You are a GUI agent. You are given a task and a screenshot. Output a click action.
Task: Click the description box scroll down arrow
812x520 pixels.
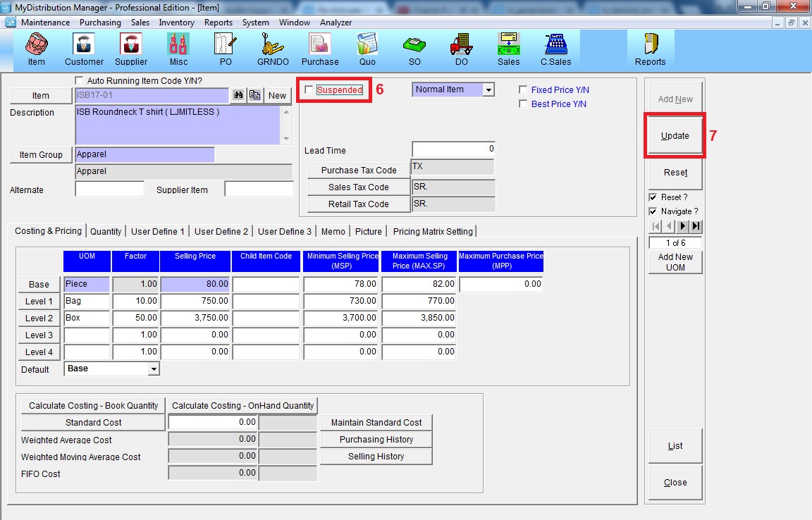286,139
